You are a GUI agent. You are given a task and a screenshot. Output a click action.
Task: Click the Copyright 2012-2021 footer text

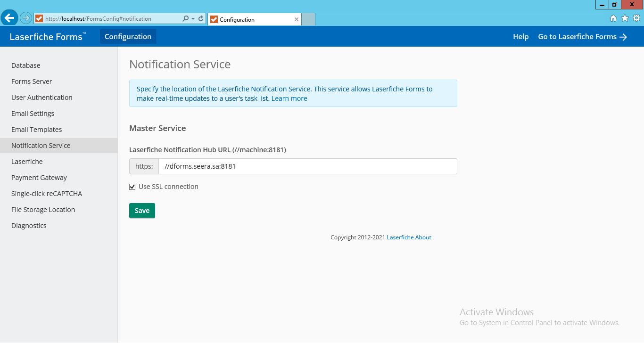pos(358,237)
